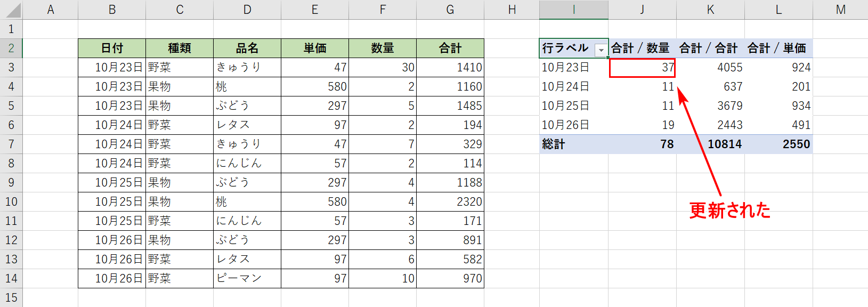The width and height of the screenshot is (868, 307).
Task: Click the select-all corner triangle
Action: (x=11, y=10)
